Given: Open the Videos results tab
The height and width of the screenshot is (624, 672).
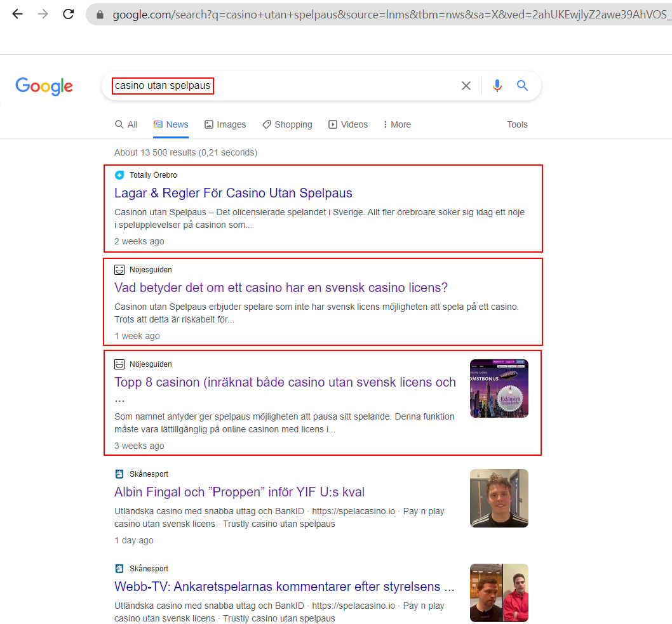Looking at the screenshot, I should [x=348, y=124].
